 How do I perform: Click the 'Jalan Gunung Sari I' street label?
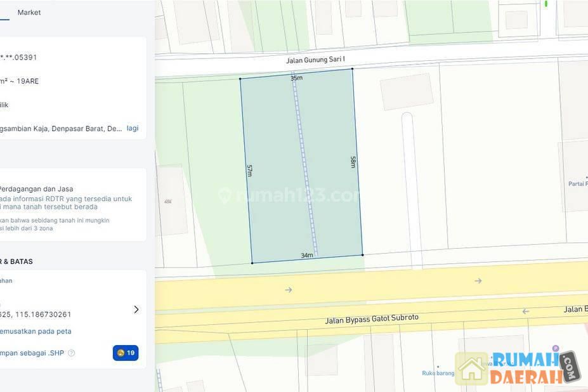pyautogui.click(x=315, y=60)
